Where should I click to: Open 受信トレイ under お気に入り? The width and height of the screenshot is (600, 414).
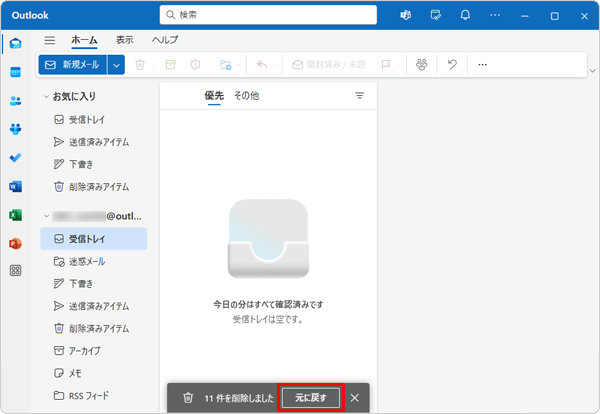94,120
